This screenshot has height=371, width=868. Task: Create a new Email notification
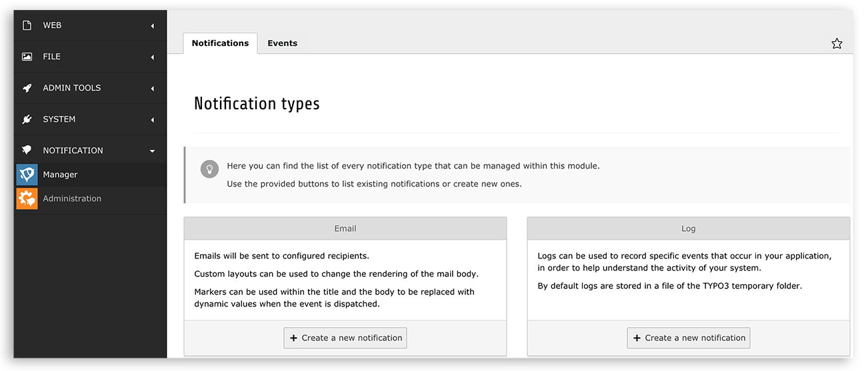pos(345,338)
